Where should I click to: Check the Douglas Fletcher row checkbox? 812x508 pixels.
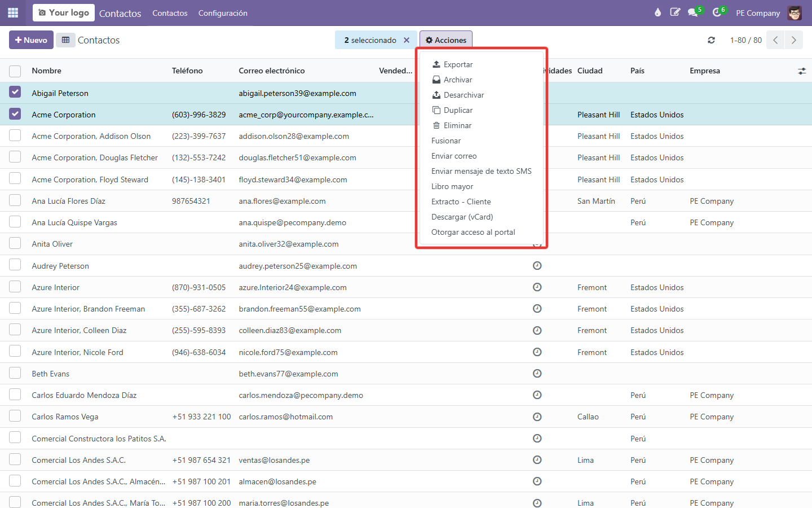[x=15, y=157]
